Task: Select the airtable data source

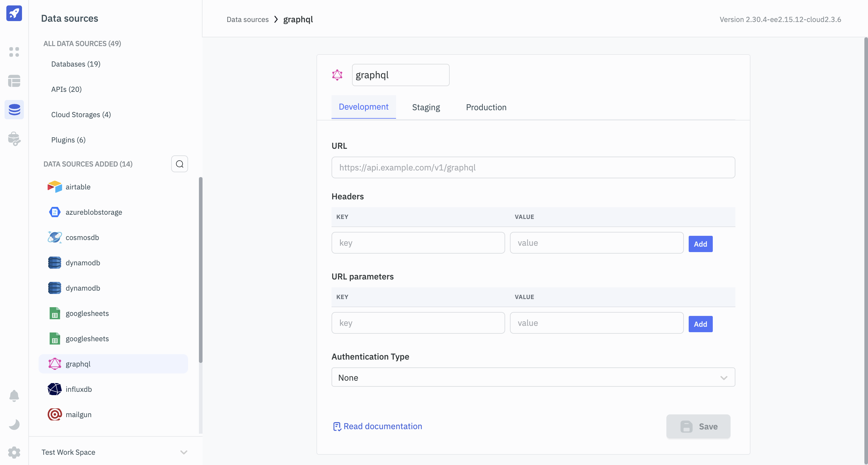Action: (x=78, y=187)
